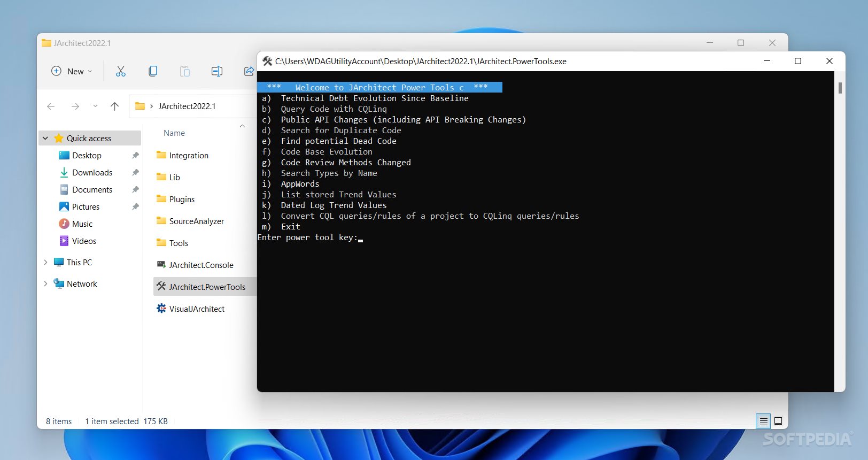Select the Plugins folder
This screenshot has width=868, height=460.
pyautogui.click(x=182, y=199)
